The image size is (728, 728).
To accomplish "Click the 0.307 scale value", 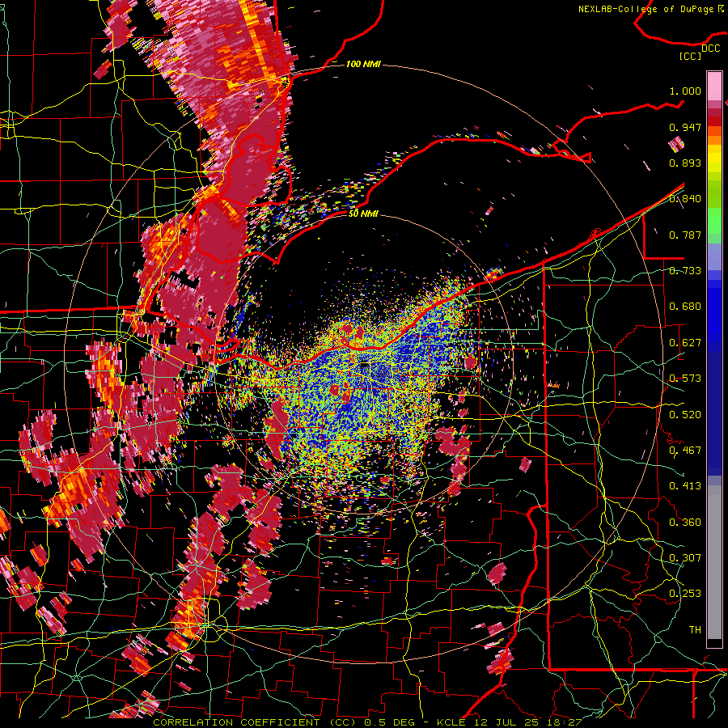I will point(685,558).
